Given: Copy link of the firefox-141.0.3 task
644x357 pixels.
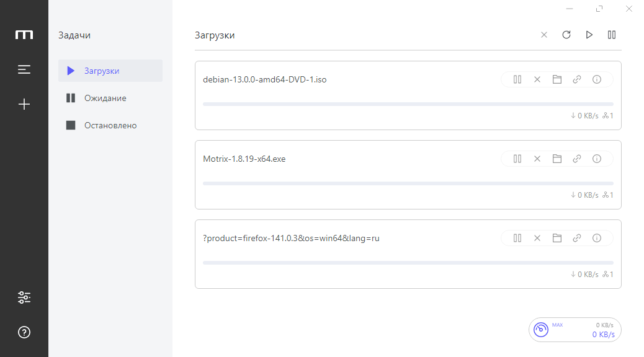Looking at the screenshot, I should coord(577,238).
